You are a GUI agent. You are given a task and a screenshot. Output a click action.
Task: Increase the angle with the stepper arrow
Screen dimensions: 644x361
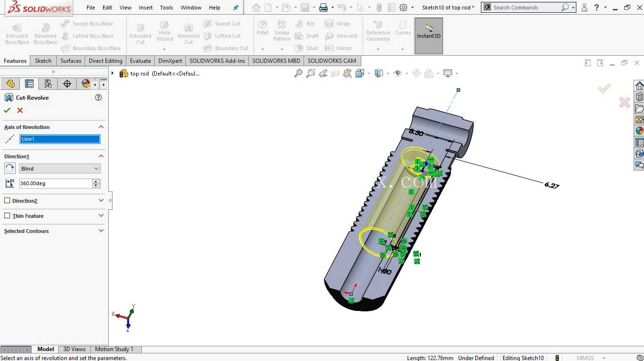pyautogui.click(x=96, y=181)
